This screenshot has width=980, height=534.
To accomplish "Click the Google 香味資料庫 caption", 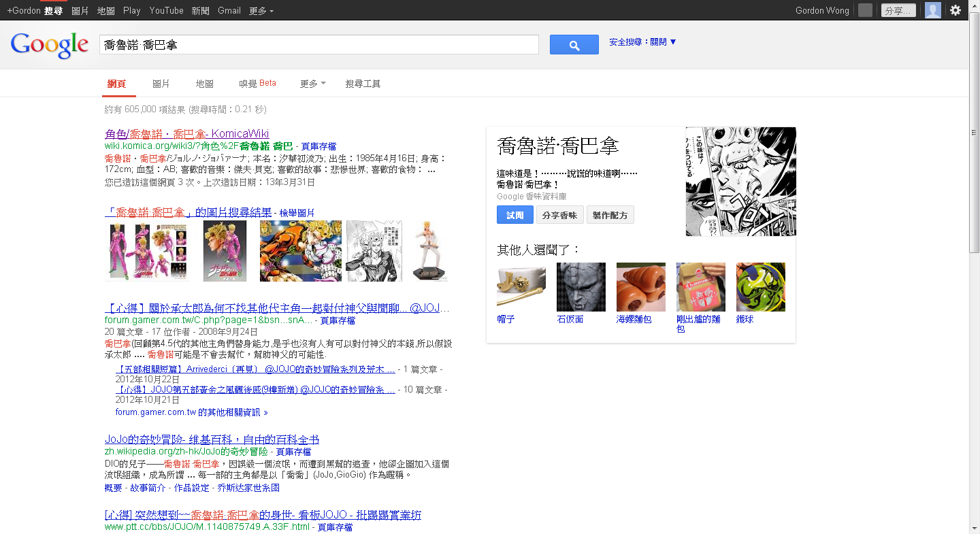I will click(x=532, y=196).
